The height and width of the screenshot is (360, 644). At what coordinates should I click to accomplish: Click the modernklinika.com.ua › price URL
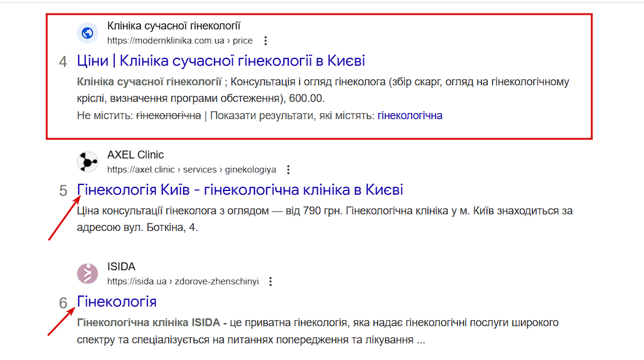click(180, 41)
